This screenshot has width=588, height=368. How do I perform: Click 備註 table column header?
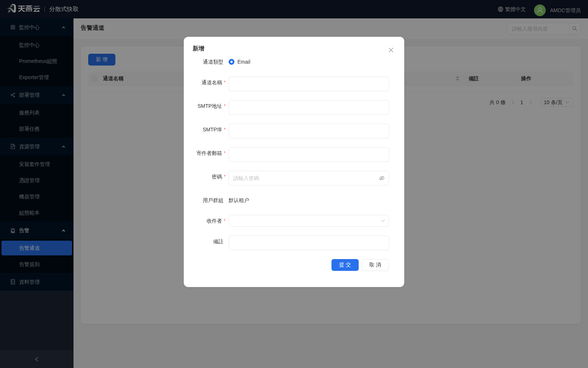click(474, 78)
